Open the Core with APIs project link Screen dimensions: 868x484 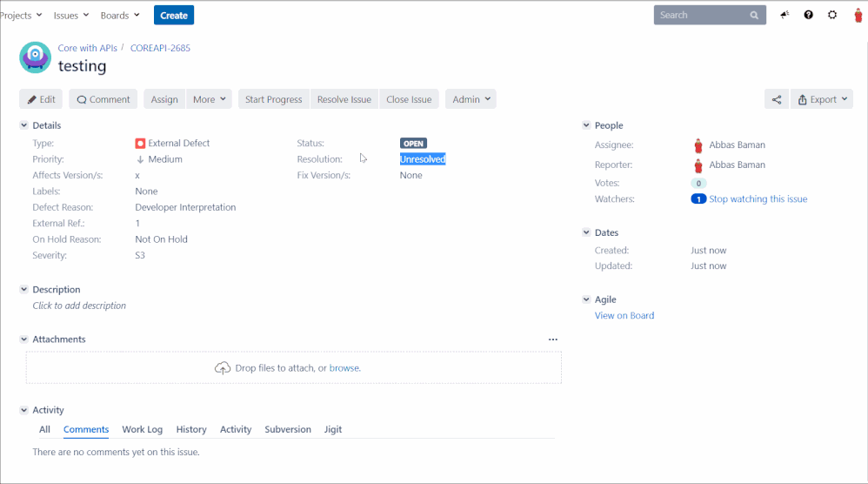(x=88, y=48)
